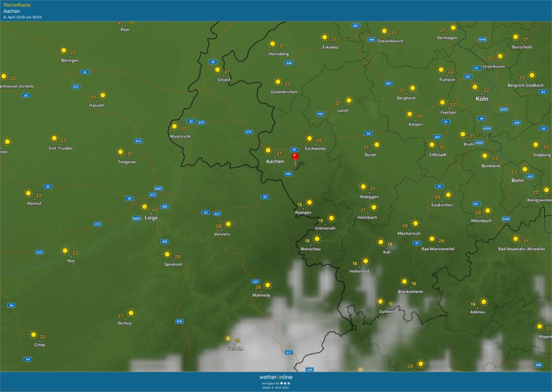
Task: Click the Sint-Truiden label
Action: click(60, 149)
